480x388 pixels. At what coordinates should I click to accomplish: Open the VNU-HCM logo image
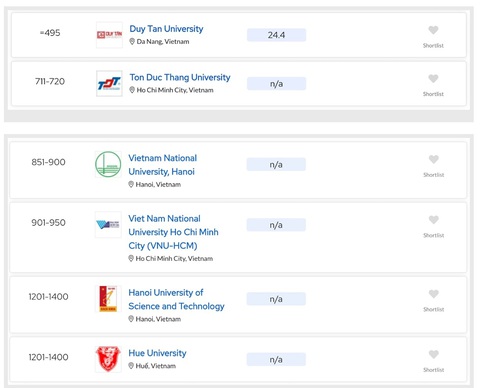(108, 225)
